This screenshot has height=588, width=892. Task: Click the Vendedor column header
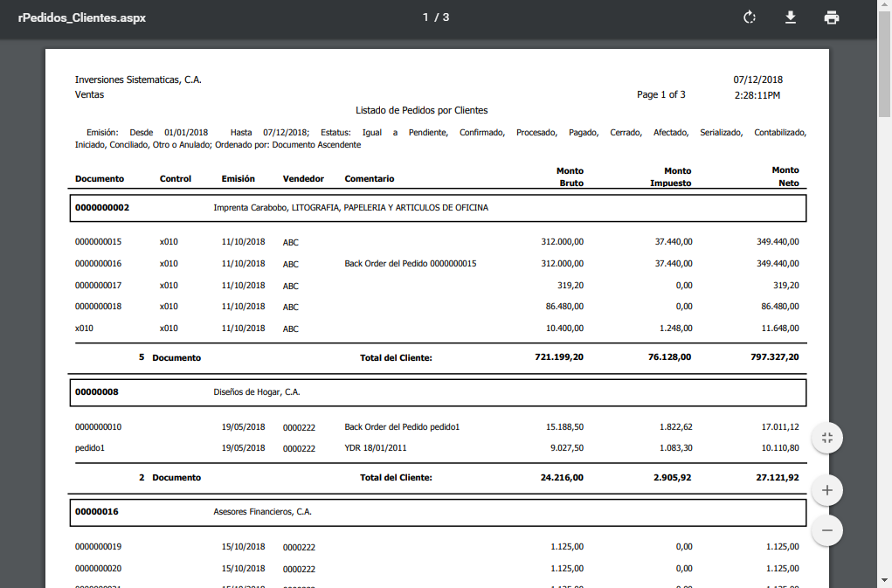coord(303,178)
